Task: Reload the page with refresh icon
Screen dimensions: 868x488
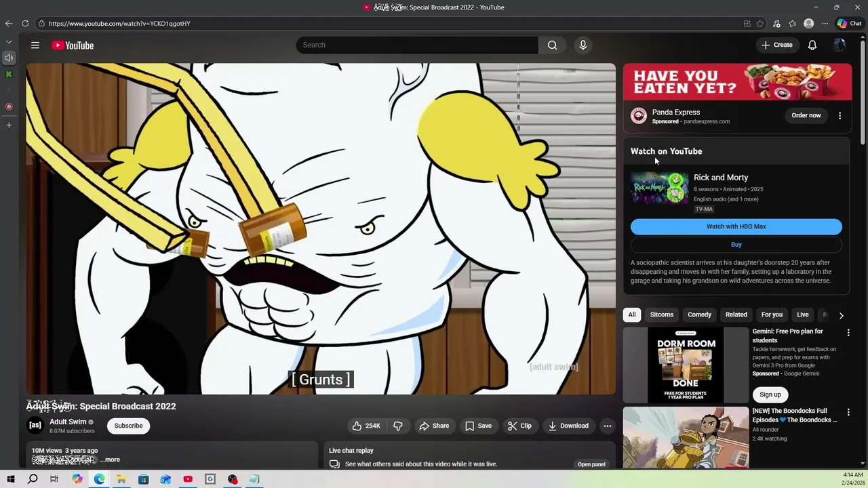Action: tap(25, 24)
